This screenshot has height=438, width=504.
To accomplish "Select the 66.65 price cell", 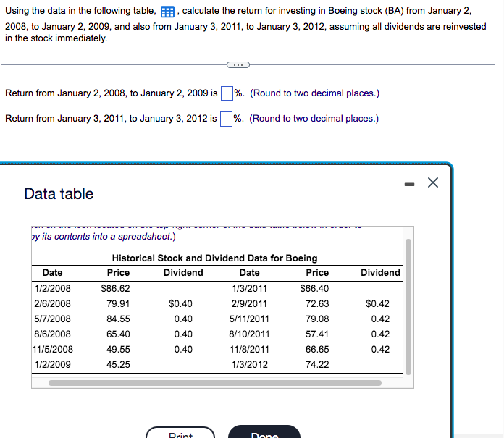I will pyautogui.click(x=317, y=349).
